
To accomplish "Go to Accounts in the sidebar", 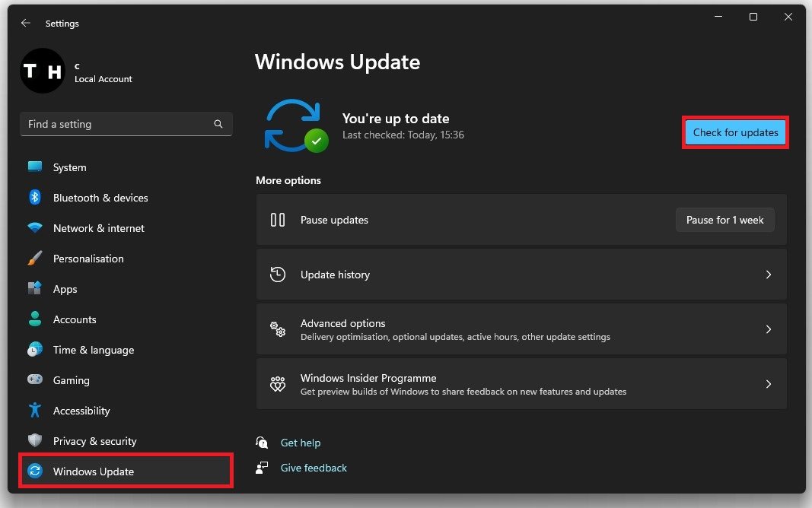I will 75,319.
